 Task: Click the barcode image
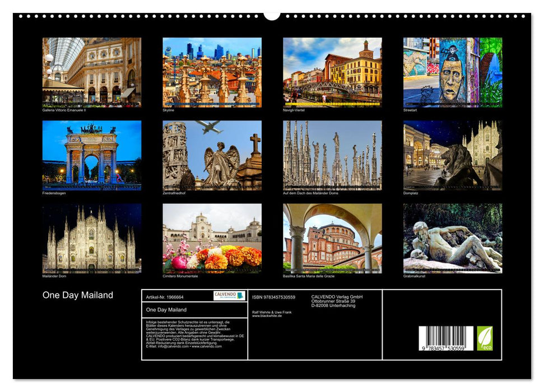pyautogui.click(x=446, y=339)
